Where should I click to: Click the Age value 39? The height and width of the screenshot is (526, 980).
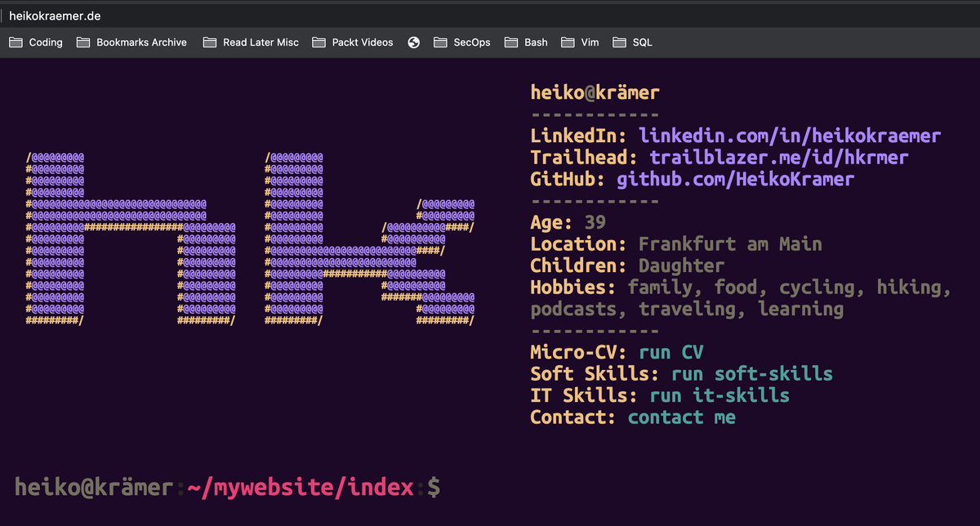(595, 223)
